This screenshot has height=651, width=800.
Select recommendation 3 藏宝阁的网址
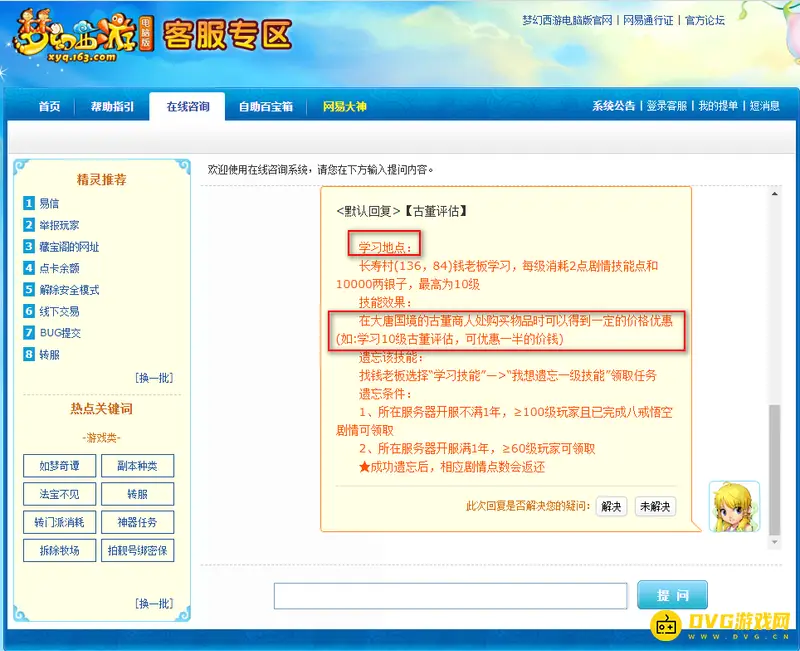[69, 246]
